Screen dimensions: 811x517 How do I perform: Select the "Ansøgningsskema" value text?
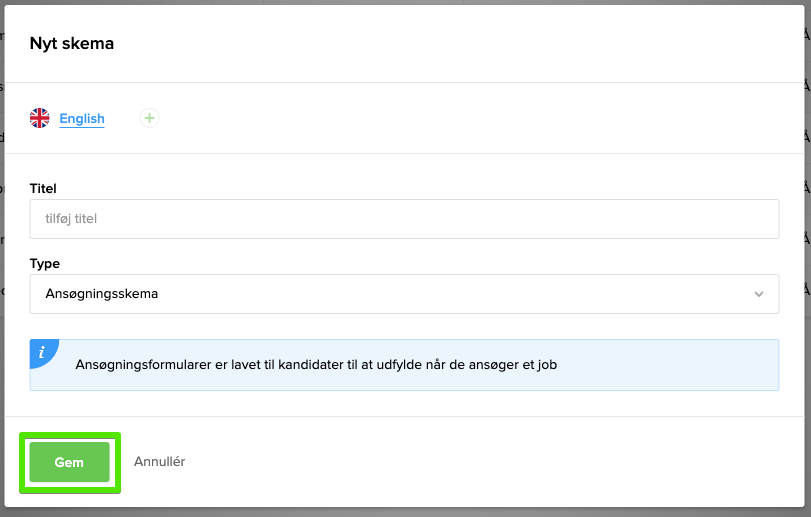pyautogui.click(x=102, y=294)
